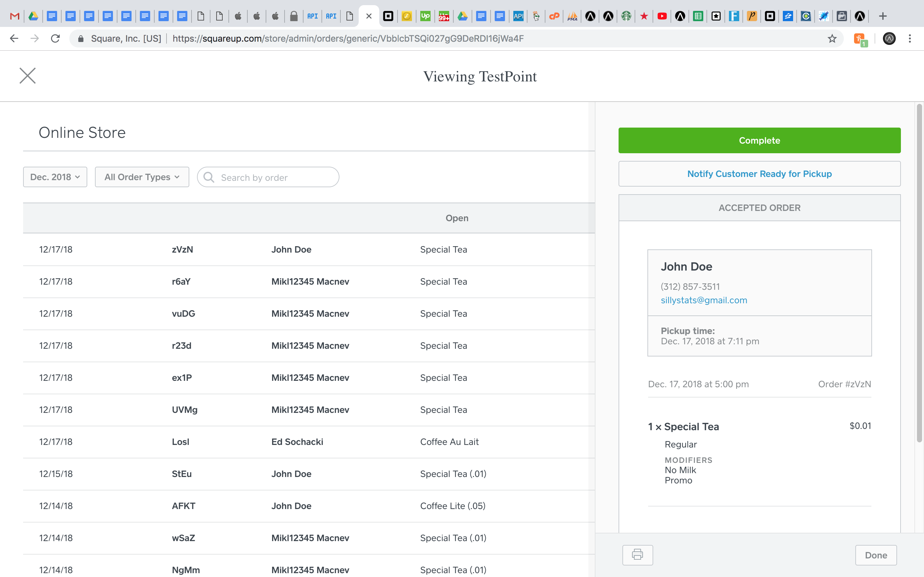Click the print receipt icon
Image resolution: width=924 pixels, height=577 pixels.
pos(637,555)
